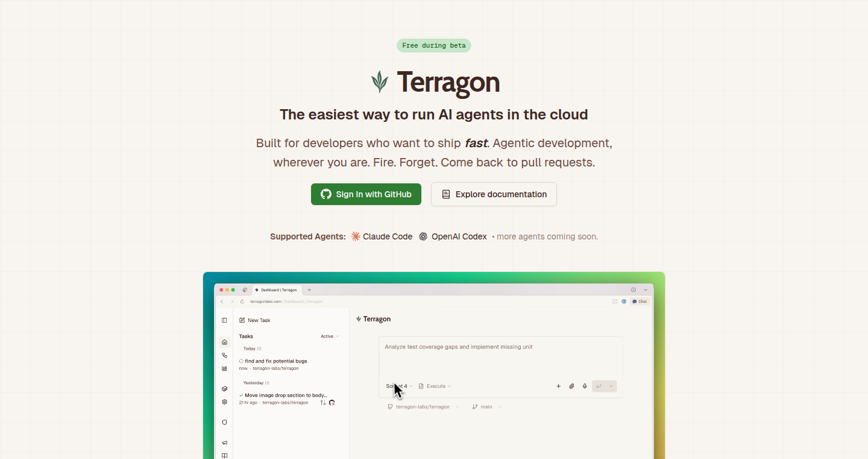Expand the chevron beside the send button

611,386
